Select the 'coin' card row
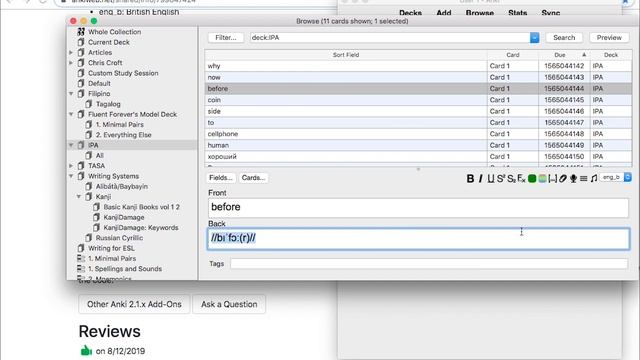 pyautogui.click(x=418, y=100)
